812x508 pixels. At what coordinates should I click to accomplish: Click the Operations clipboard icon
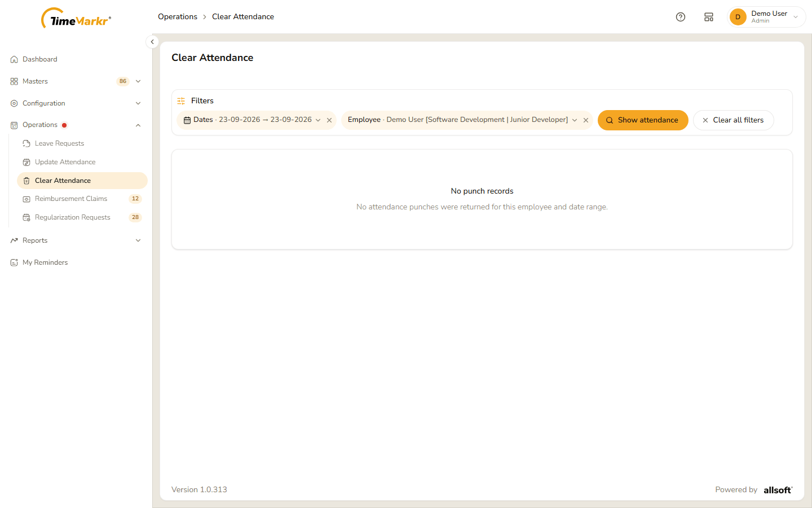[x=14, y=125]
